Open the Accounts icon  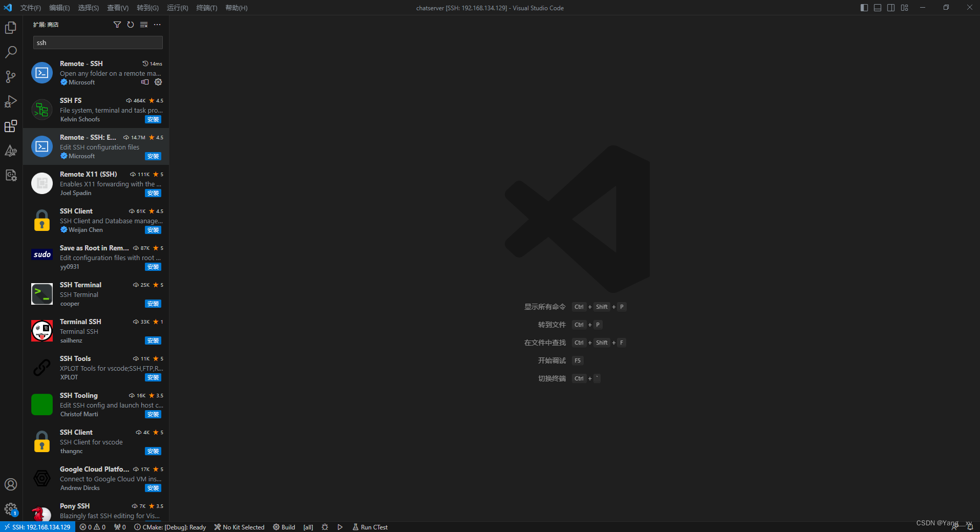[x=11, y=484]
